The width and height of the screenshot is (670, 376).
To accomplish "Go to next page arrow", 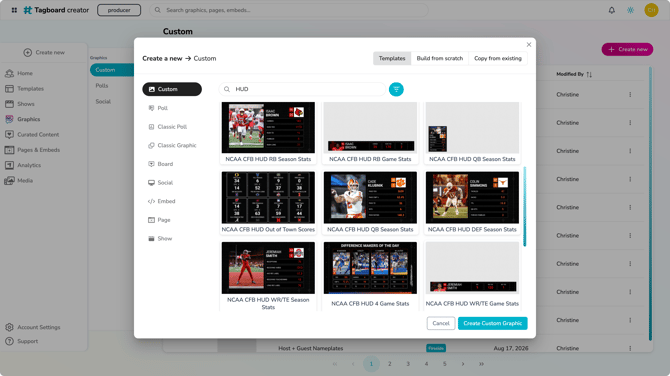I will pyautogui.click(x=463, y=364).
